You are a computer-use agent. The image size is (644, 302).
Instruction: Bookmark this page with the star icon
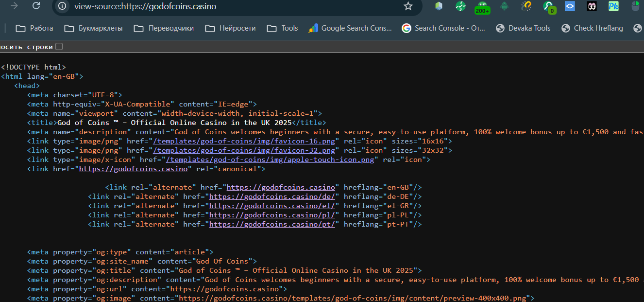tap(408, 6)
